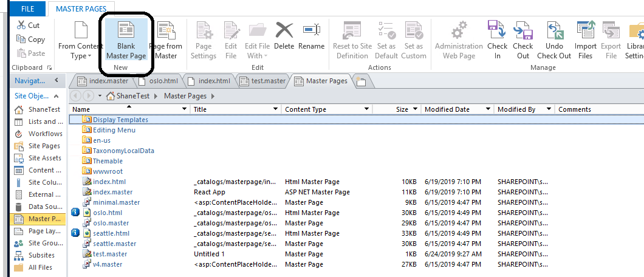The height and width of the screenshot is (277, 644).
Task: Click the Paste command in Clipboard group
Action: (x=30, y=53)
